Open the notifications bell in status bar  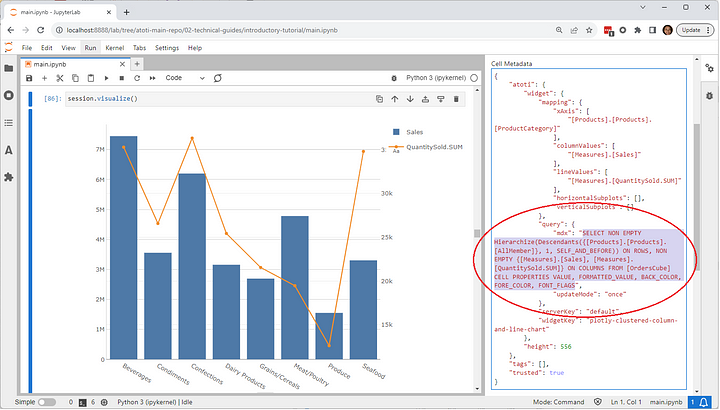tap(703, 402)
